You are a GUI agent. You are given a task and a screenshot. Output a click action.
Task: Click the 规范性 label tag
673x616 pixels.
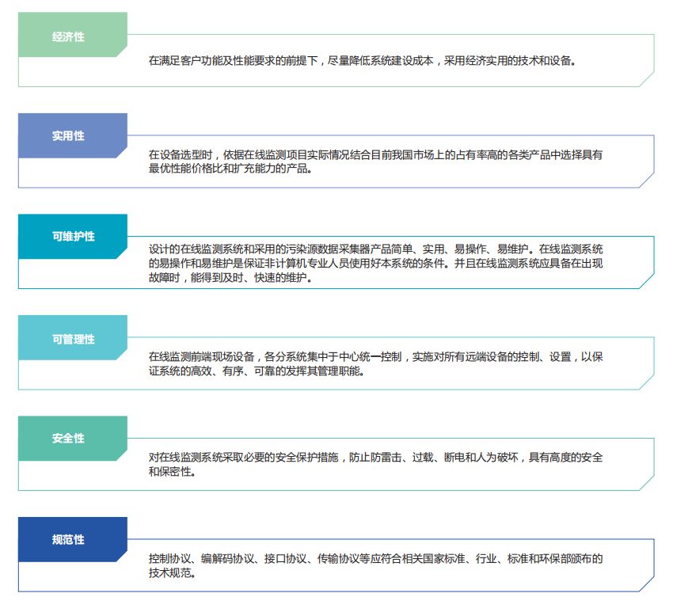tap(73, 539)
